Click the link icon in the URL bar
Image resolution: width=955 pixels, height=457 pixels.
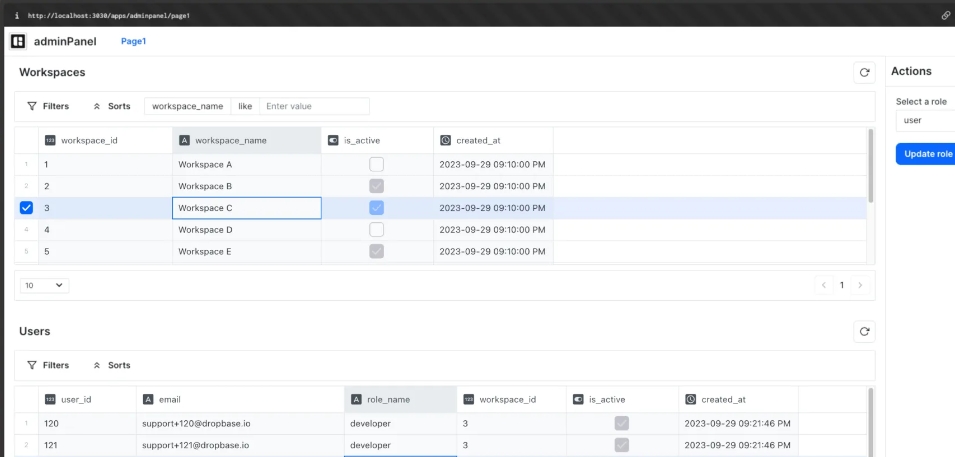(945, 16)
